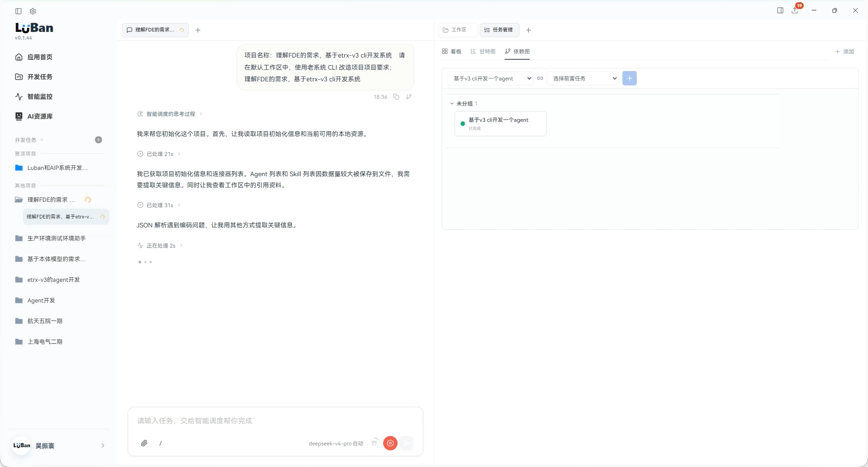Copy the user message sent at 18:36

tap(396, 97)
